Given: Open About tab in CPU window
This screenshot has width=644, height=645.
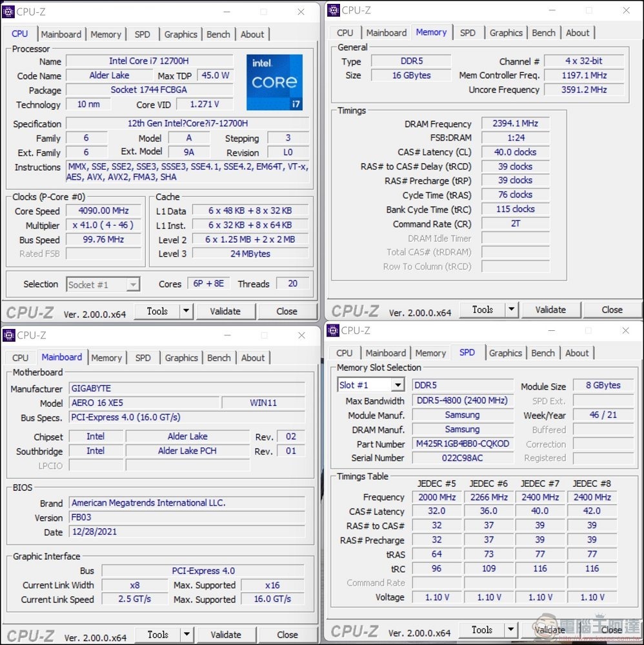Looking at the screenshot, I should (x=252, y=35).
